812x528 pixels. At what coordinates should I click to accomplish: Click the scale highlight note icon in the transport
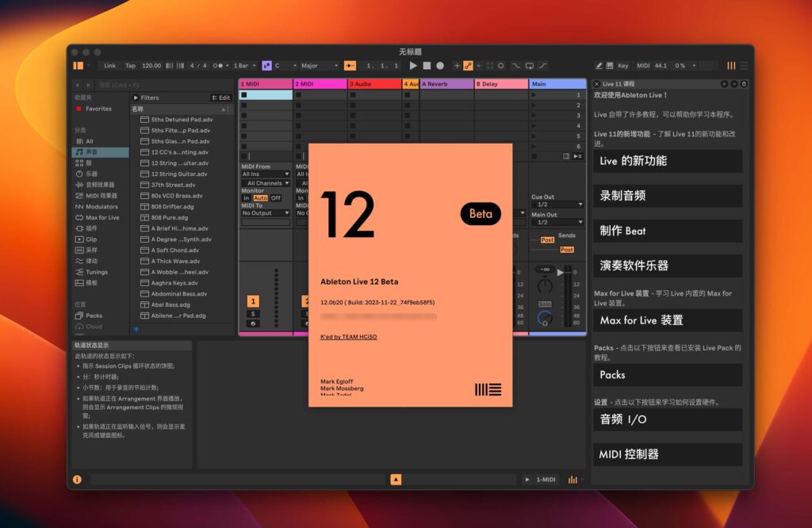point(265,65)
